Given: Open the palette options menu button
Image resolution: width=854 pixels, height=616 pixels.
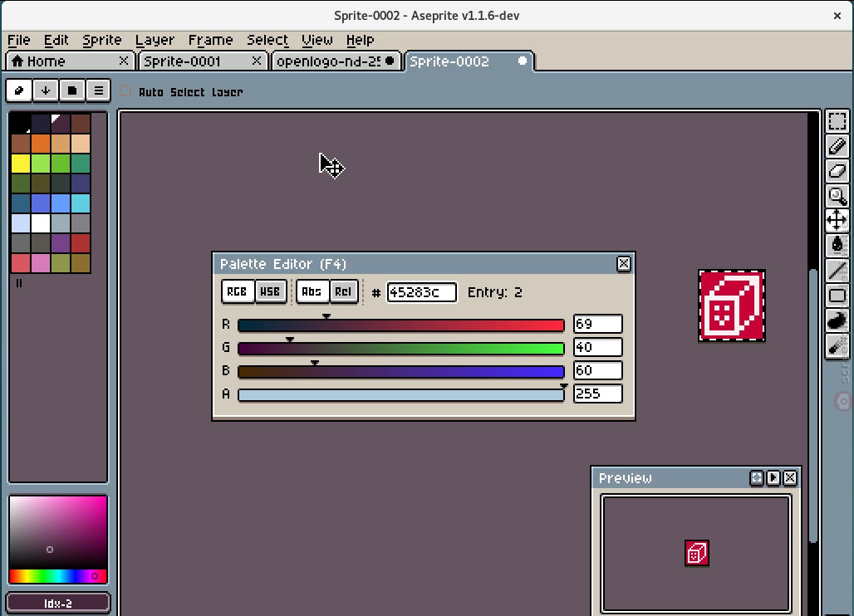Looking at the screenshot, I should [x=98, y=90].
